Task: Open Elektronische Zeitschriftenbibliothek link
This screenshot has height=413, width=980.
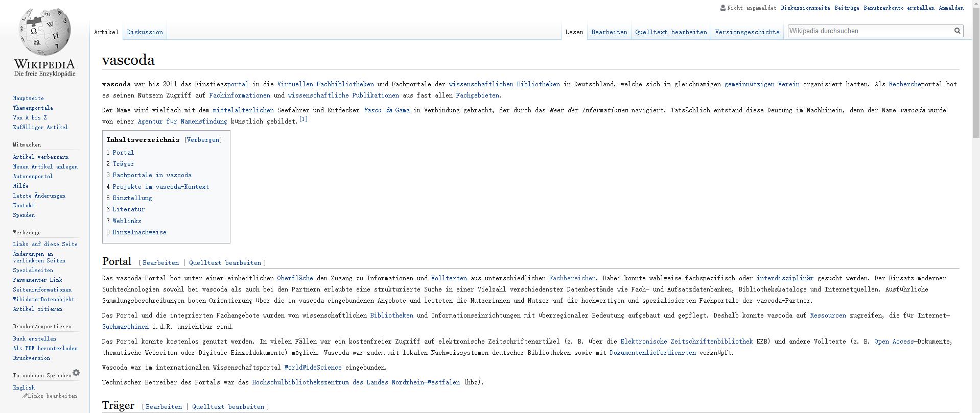Action: pos(686,342)
